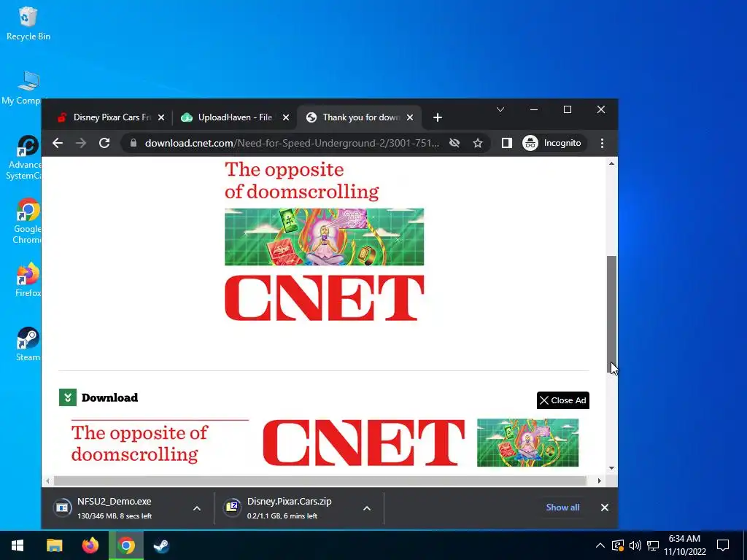Launch Google Chrome desktop shortcut
This screenshot has height=560, width=747.
pyautogui.click(x=27, y=221)
